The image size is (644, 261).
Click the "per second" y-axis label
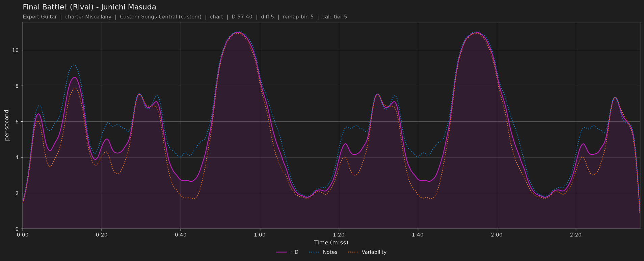pos(7,125)
